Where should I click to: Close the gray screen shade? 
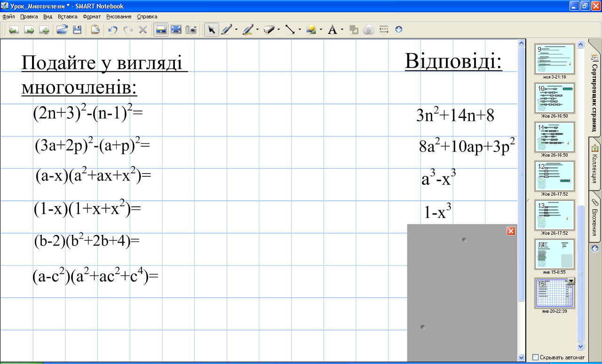tap(511, 231)
